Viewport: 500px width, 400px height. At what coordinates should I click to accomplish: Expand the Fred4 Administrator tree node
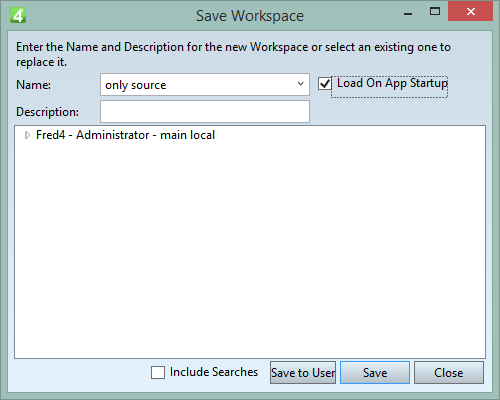pos(27,135)
